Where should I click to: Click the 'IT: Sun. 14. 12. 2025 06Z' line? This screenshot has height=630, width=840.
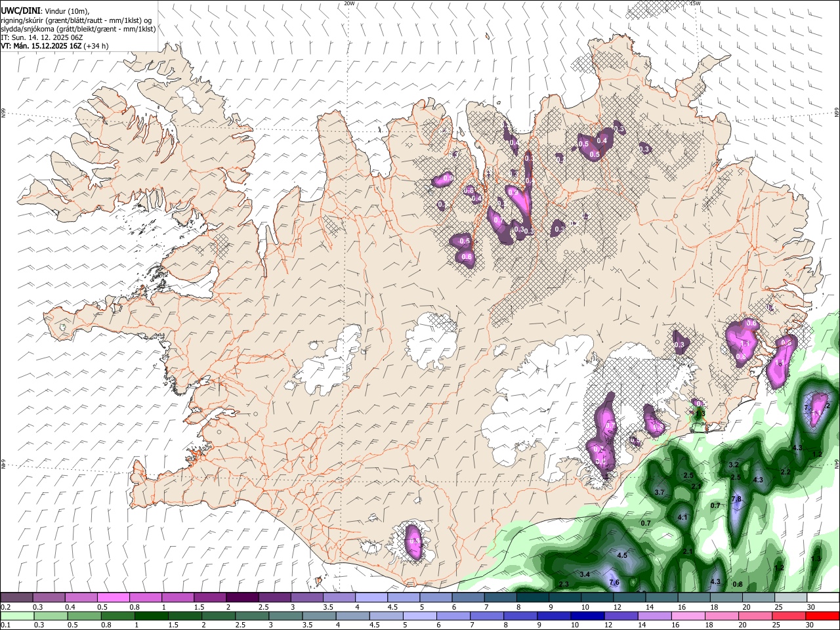[41, 37]
